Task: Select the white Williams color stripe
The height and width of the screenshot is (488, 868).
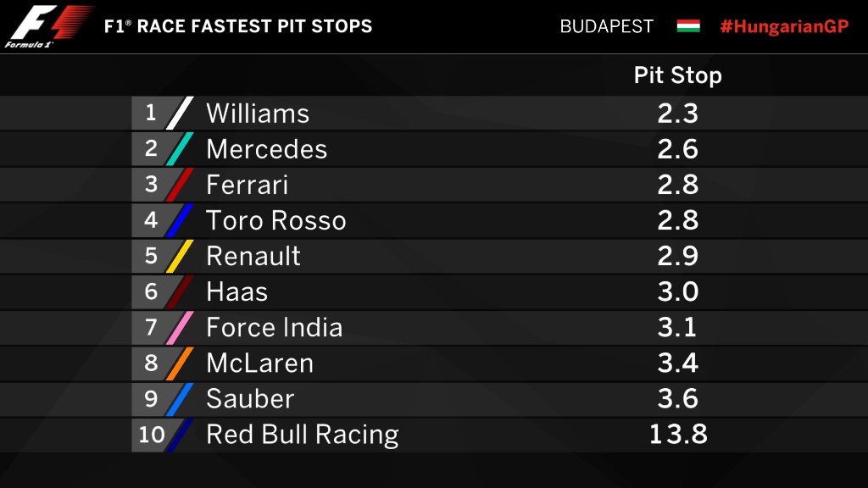Action: click(x=180, y=113)
